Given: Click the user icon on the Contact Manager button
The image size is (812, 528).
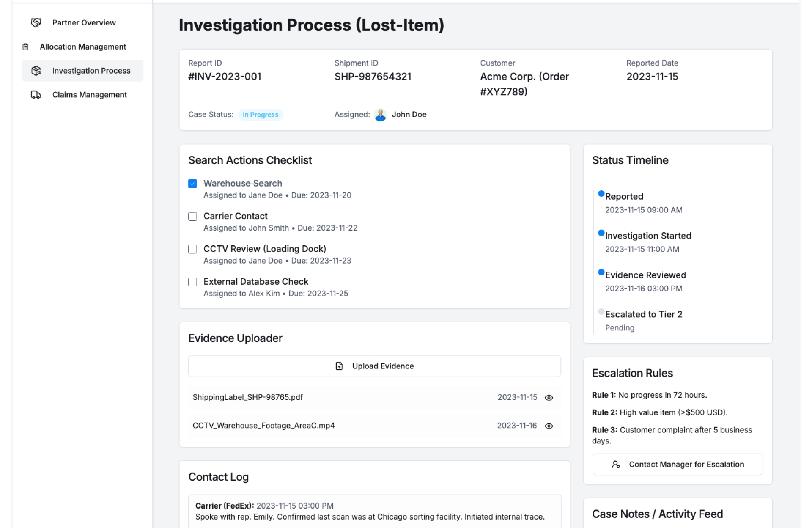Looking at the screenshot, I should [616, 465].
